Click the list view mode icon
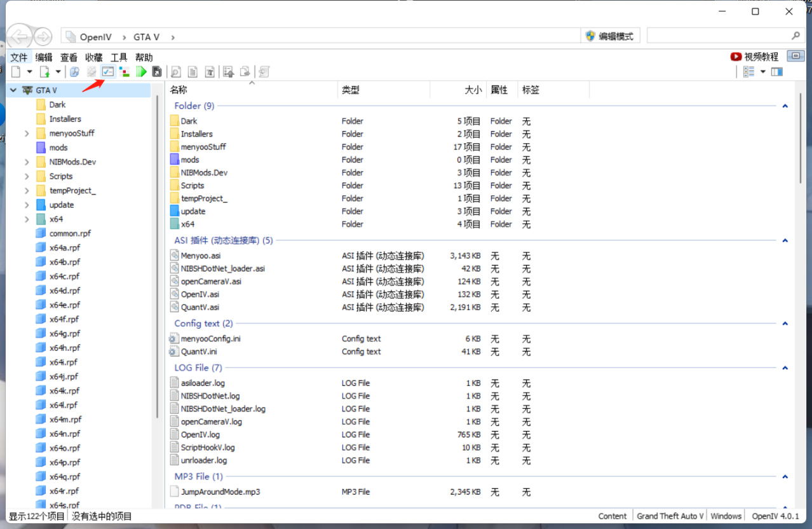The width and height of the screenshot is (812, 529). (x=748, y=72)
